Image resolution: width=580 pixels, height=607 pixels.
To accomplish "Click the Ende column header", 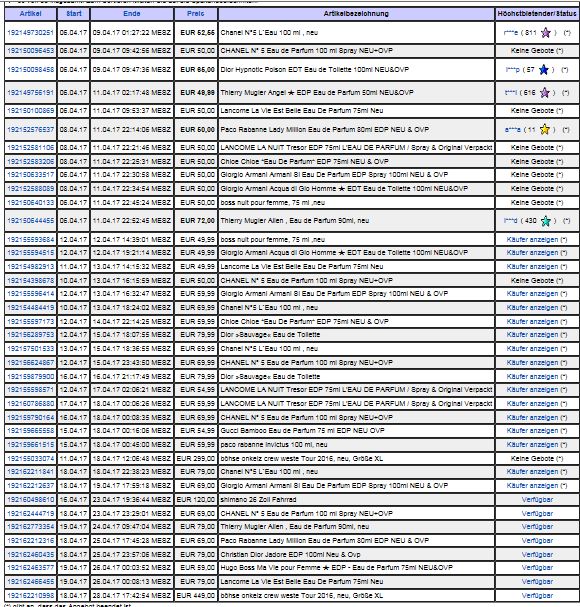I will [132, 14].
